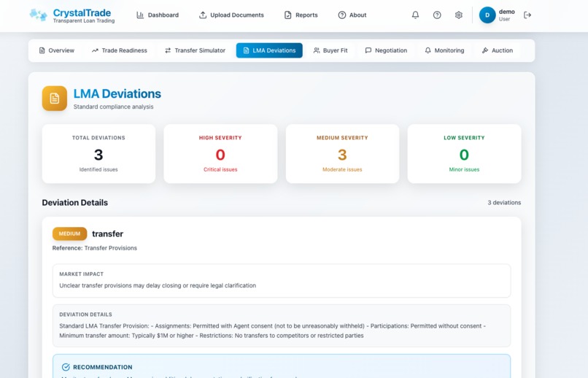Open the notifications bell icon
This screenshot has height=378, width=588.
[415, 15]
